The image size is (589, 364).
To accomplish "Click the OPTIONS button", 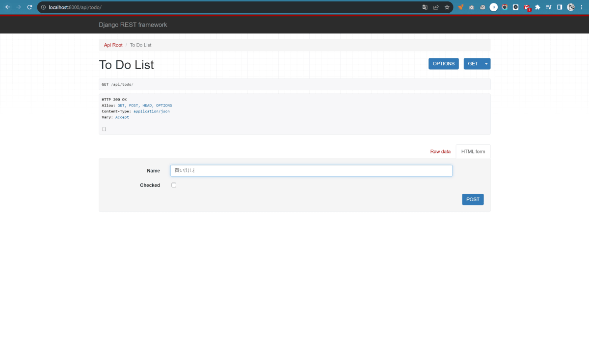I will (444, 64).
